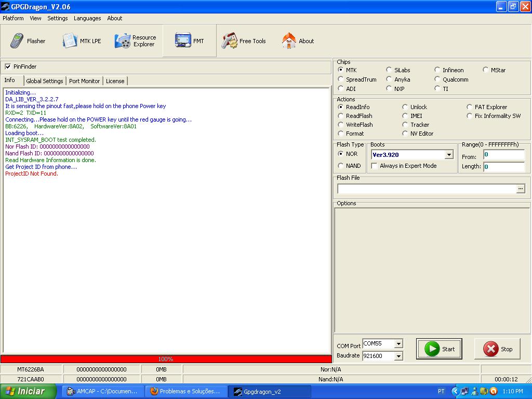Select the FMT monitor icon
Screen dimensions: 532x399
[x=183, y=41]
